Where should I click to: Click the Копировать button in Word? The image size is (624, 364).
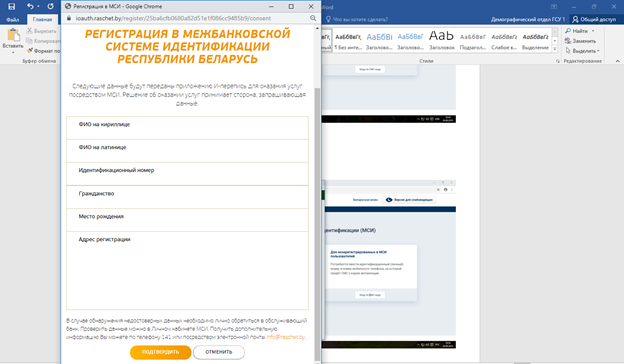43,41
